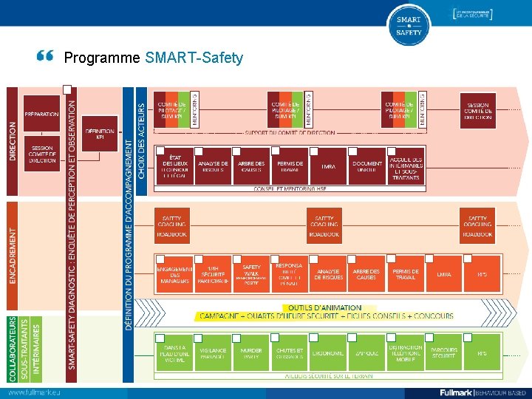Open the www.fullmark.eu footer link
Image resolution: width=532 pixels, height=399 pixels.
click(34, 393)
